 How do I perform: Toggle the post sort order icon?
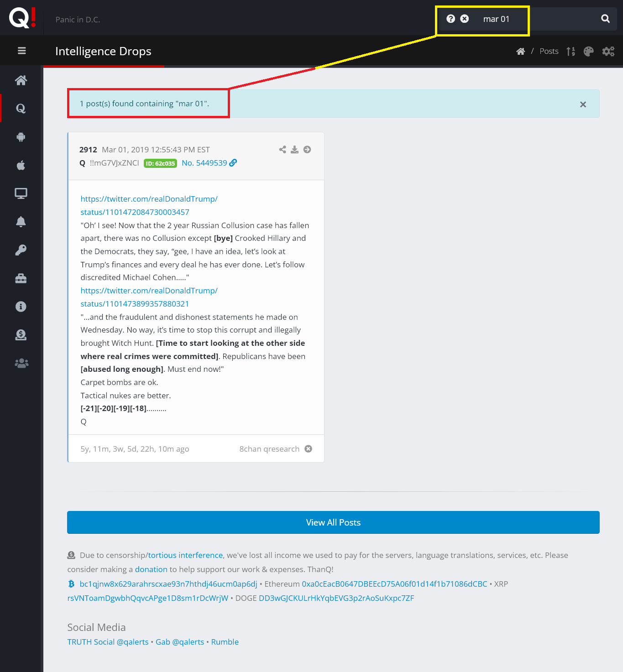571,51
